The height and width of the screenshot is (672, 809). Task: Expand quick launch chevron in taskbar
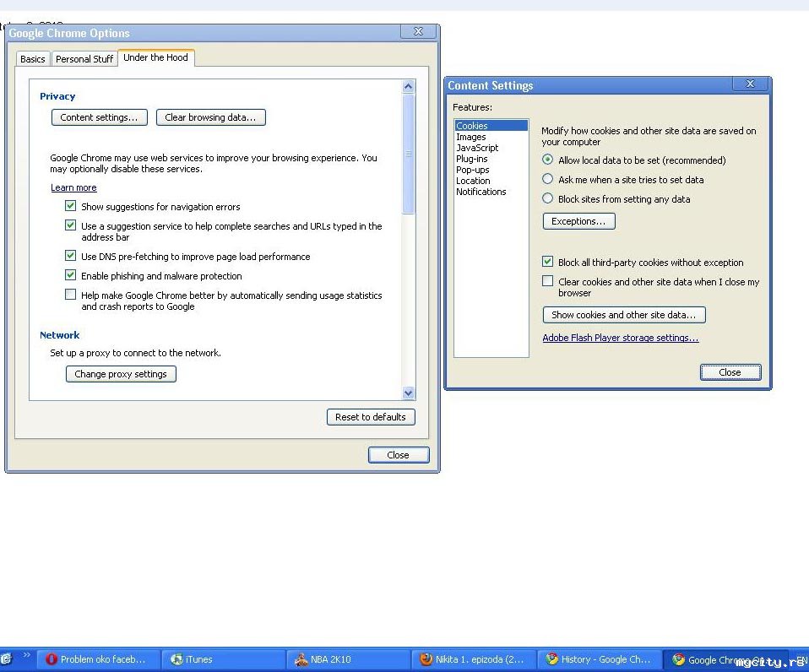coord(27,656)
